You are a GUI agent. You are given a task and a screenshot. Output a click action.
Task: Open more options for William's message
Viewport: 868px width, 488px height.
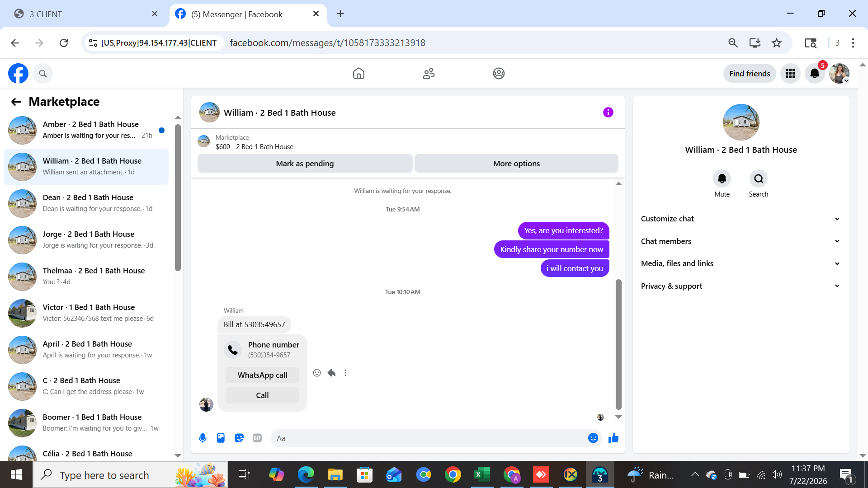pos(345,373)
